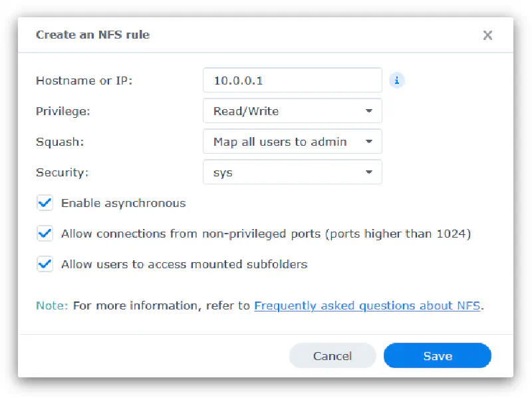Open Frequently asked questions about NFS link
532x398 pixels.
point(367,306)
